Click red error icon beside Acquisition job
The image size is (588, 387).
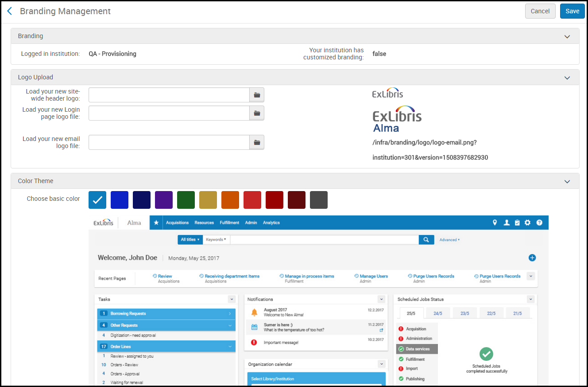click(401, 329)
